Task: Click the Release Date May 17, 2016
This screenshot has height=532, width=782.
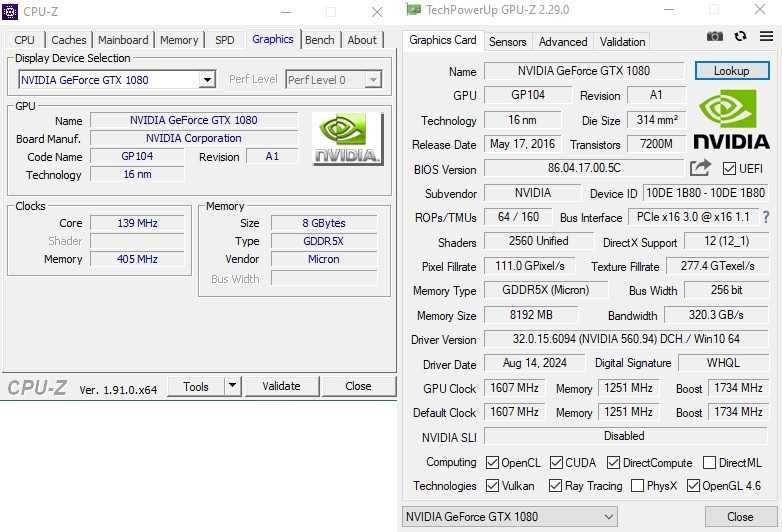Action: click(523, 144)
